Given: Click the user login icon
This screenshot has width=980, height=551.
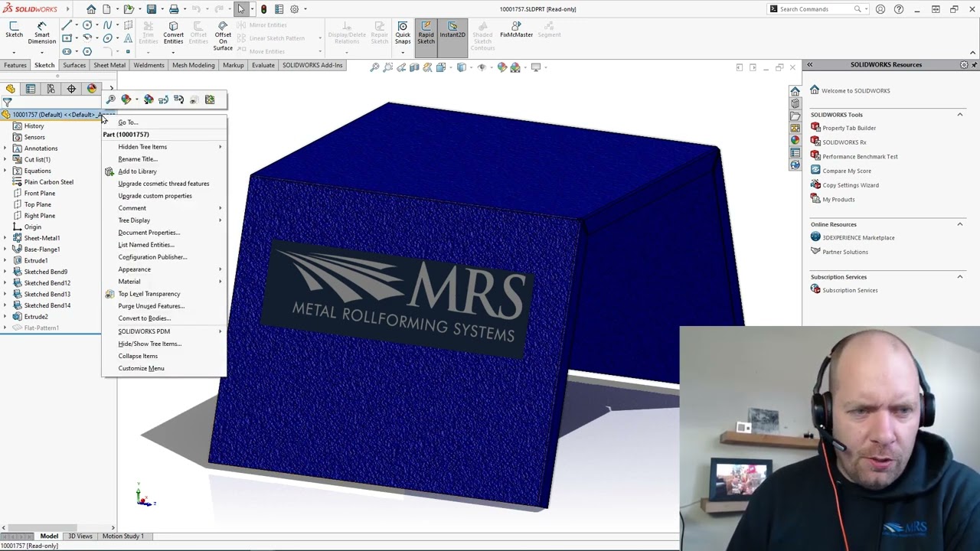Looking at the screenshot, I should [880, 9].
